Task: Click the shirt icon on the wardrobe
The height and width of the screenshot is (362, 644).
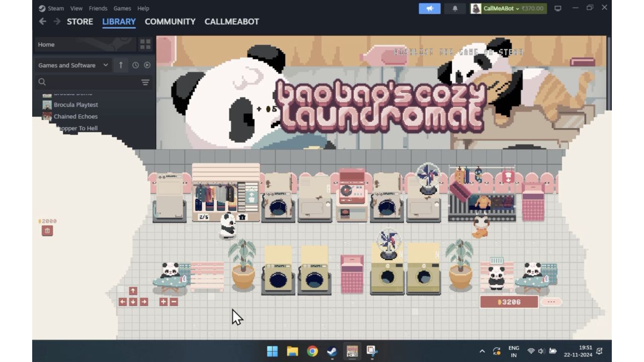Action: coord(242,217)
